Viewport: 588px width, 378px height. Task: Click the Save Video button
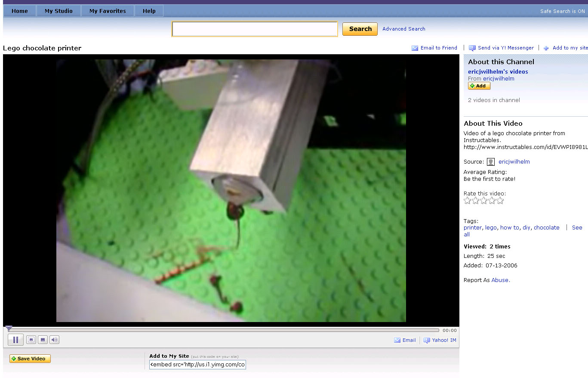[30, 359]
